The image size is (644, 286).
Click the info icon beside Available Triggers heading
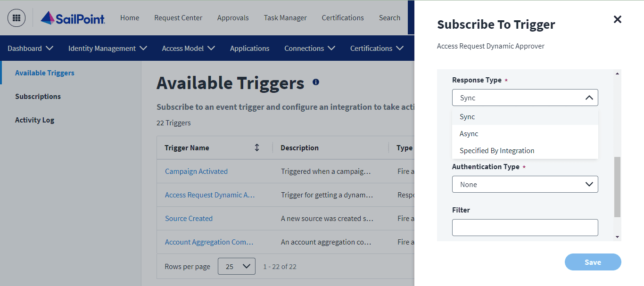click(x=315, y=82)
